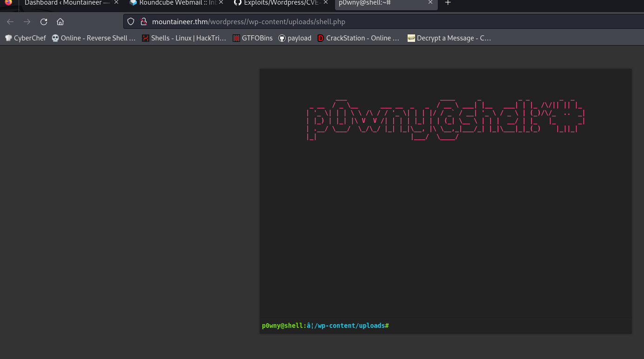Open tracking protection shield icon
This screenshot has height=359, width=644.
(x=131, y=21)
